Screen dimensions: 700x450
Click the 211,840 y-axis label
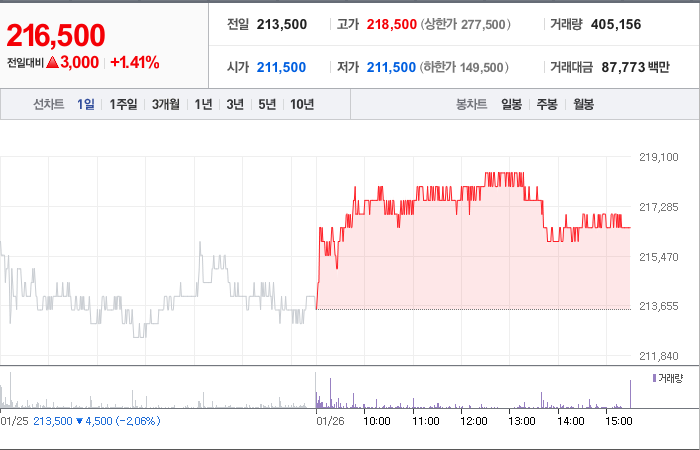[658, 356]
